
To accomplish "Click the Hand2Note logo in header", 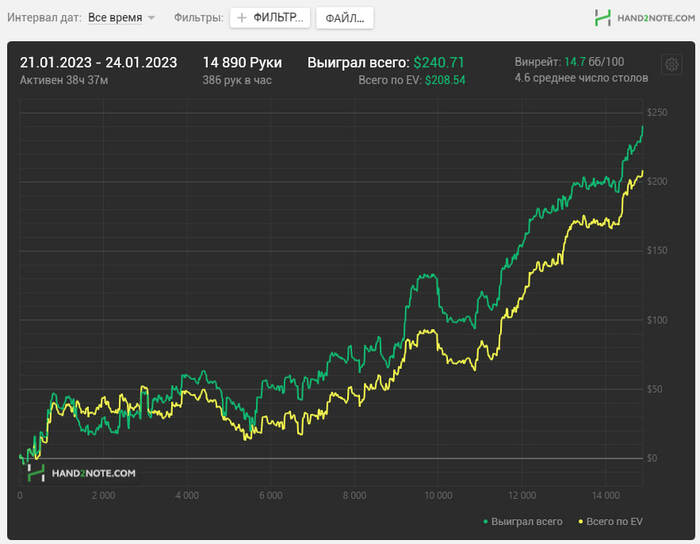I will coord(645,18).
